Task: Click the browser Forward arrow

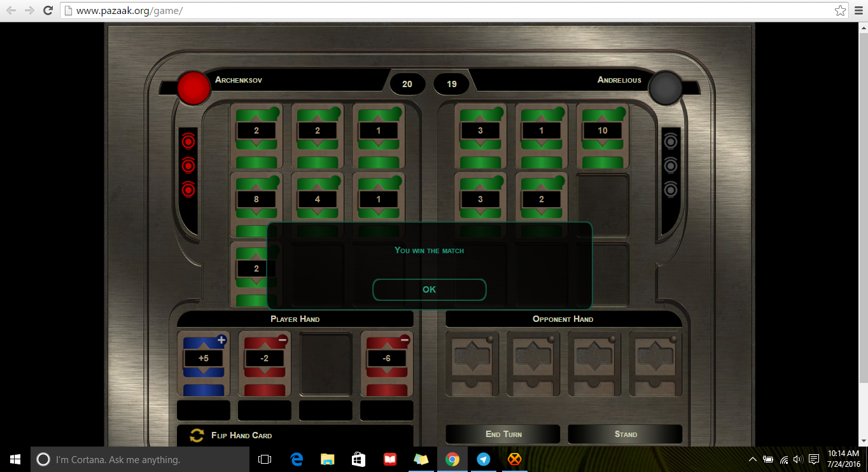Action: click(x=29, y=11)
